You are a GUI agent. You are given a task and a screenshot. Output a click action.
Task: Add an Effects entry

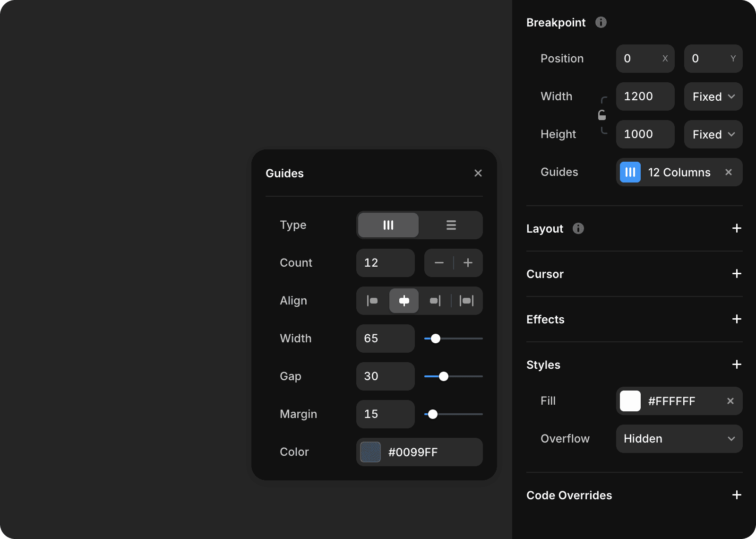click(736, 319)
